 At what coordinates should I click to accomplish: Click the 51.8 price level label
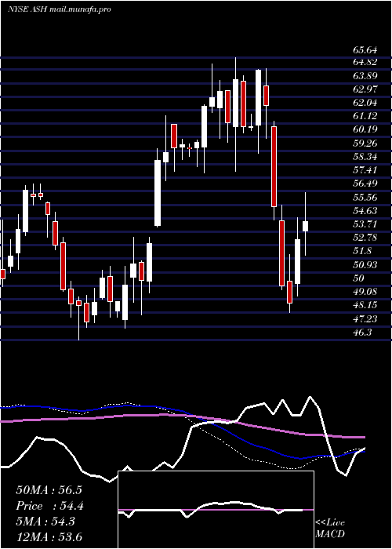pyautogui.click(x=362, y=251)
